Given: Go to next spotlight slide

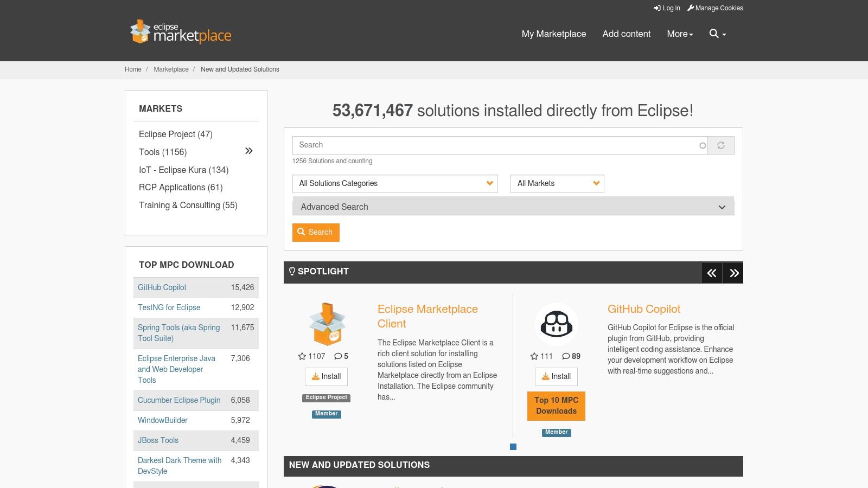Looking at the screenshot, I should (x=733, y=273).
